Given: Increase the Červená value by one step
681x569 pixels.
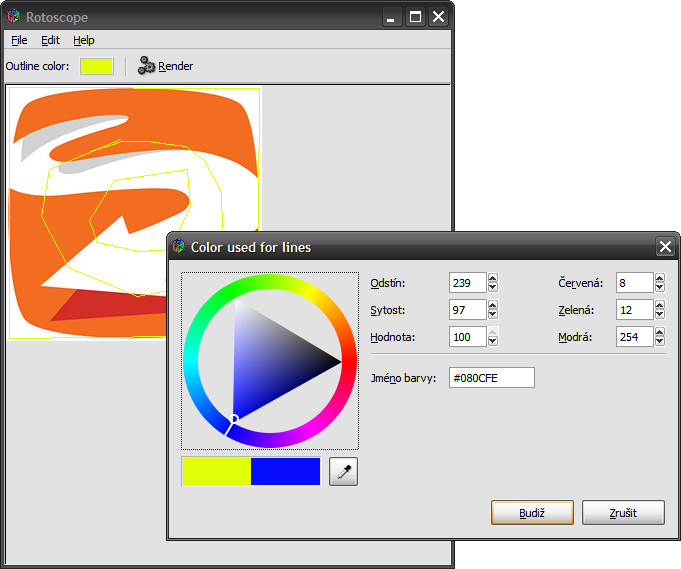Looking at the screenshot, I should 660,278.
